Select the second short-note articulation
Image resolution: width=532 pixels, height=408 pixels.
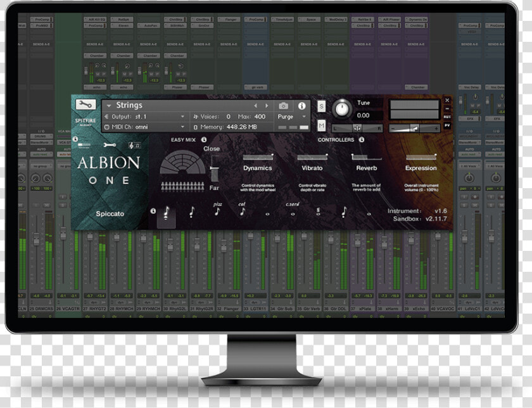(x=192, y=212)
